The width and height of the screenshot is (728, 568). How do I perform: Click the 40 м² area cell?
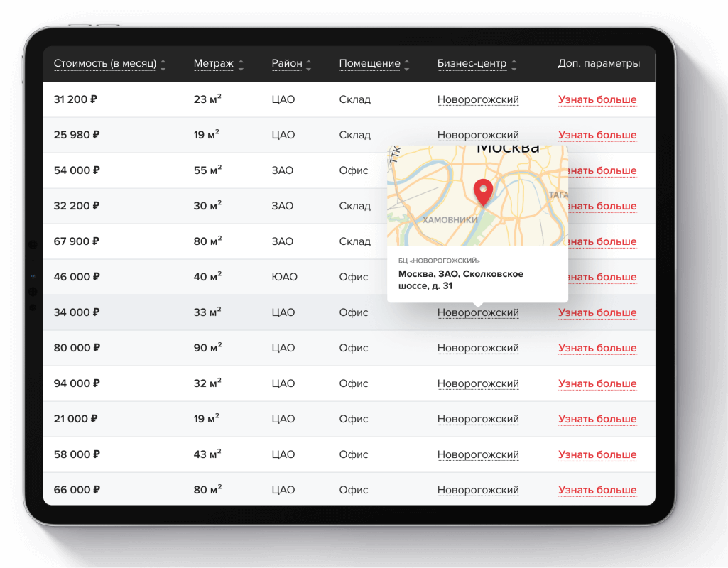point(207,277)
